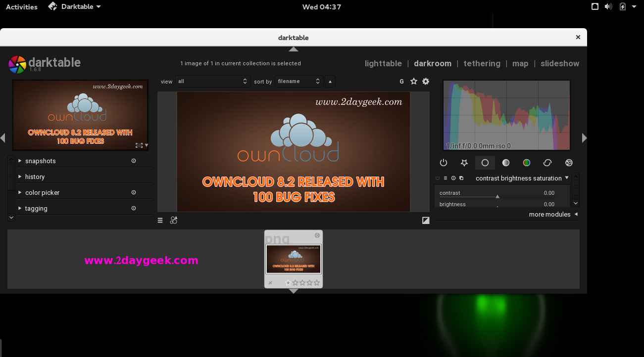Click the battery status icon in top bar

click(x=623, y=6)
